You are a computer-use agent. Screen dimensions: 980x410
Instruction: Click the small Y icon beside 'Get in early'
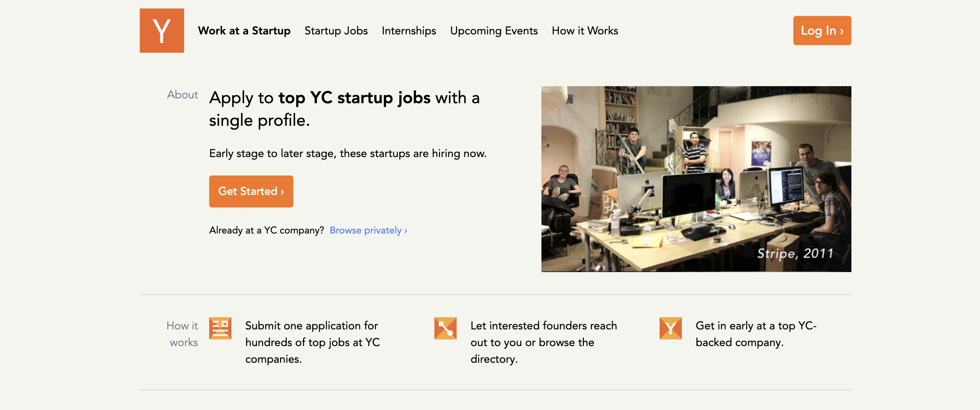point(670,328)
